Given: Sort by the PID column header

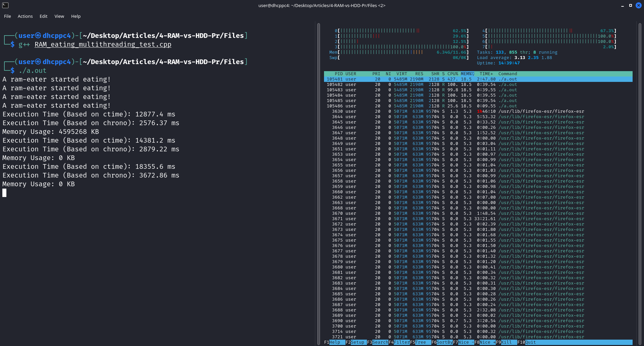Looking at the screenshot, I should point(338,74).
